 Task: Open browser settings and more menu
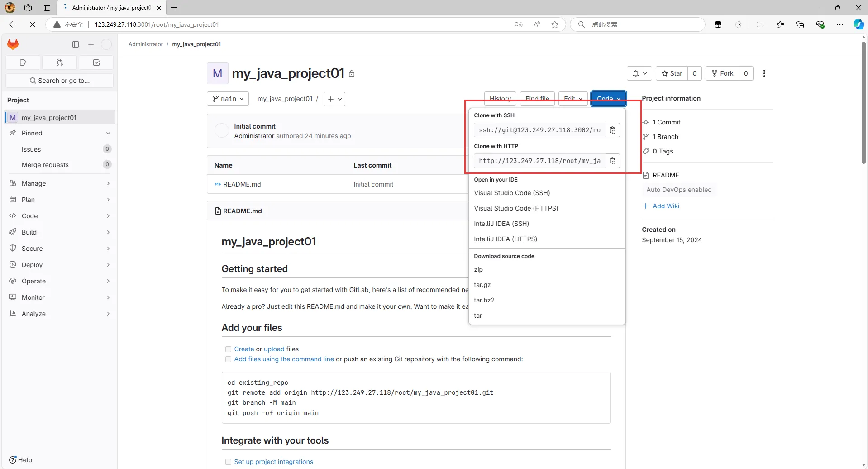840,24
